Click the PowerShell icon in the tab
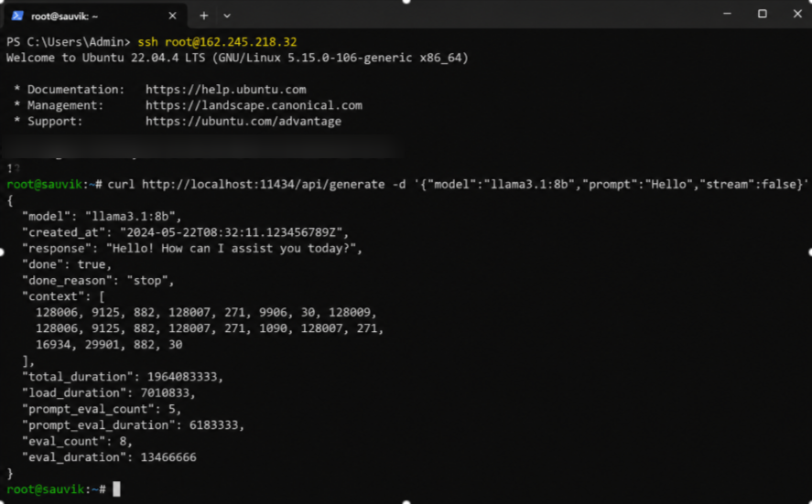The width and height of the screenshot is (812, 504). pos(17,16)
